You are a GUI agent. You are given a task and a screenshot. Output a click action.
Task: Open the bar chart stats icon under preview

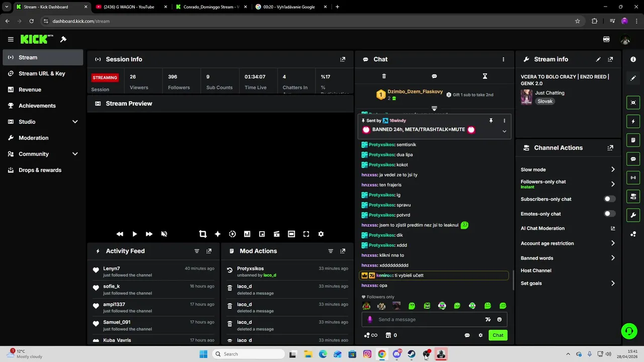click(247, 234)
